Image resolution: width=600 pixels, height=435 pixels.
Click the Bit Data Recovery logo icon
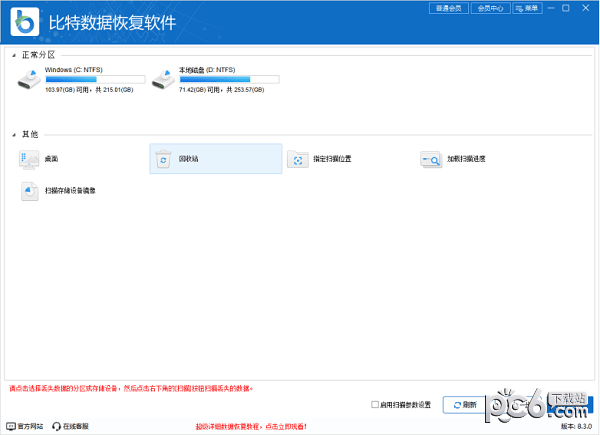click(x=25, y=22)
